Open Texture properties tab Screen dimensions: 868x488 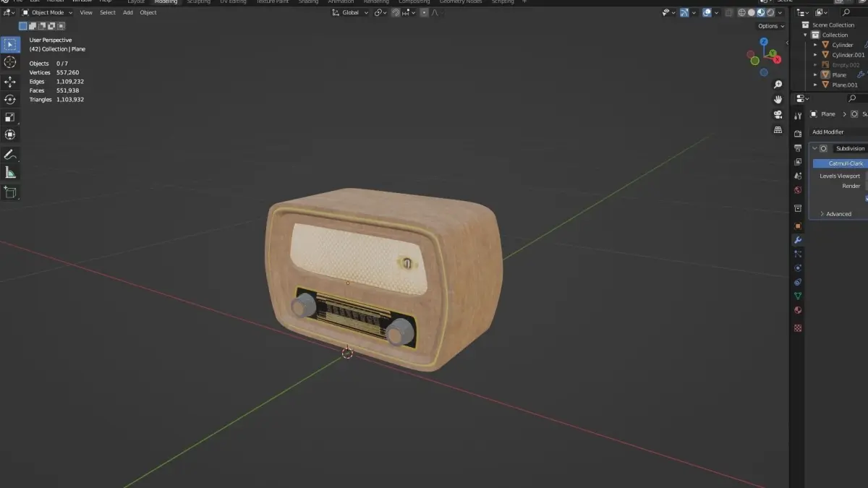click(798, 328)
